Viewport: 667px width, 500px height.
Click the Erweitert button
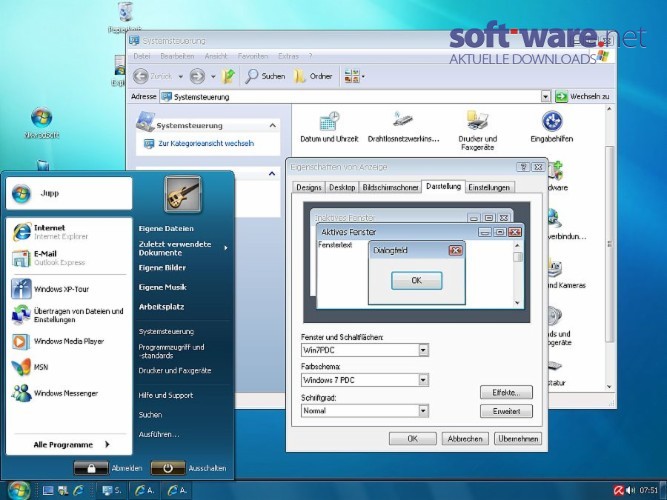point(506,411)
